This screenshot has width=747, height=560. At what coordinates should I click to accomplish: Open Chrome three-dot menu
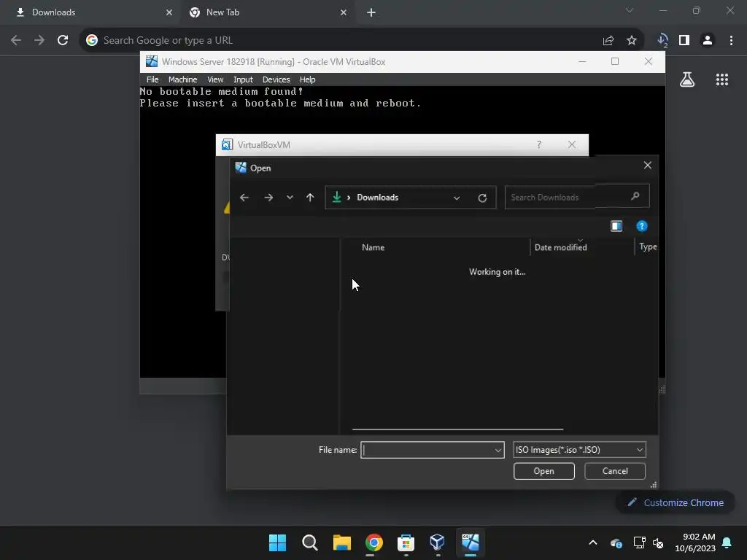coord(731,41)
